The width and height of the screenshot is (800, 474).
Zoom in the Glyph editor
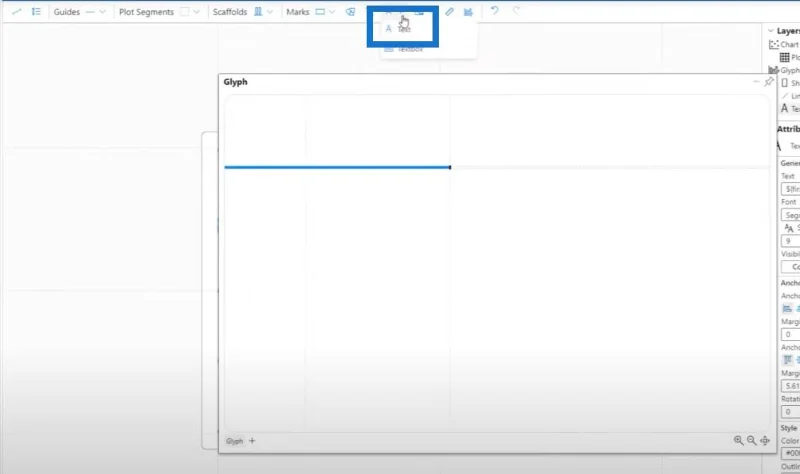[738, 440]
